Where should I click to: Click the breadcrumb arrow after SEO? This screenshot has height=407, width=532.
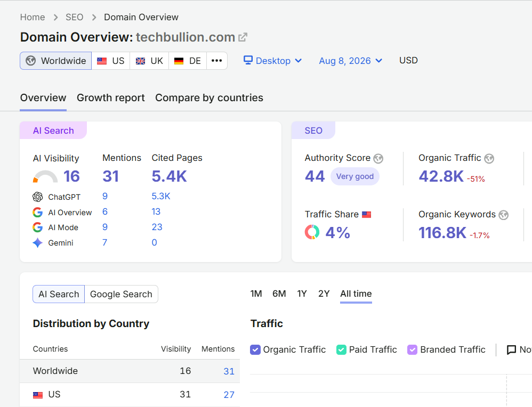[x=94, y=17]
